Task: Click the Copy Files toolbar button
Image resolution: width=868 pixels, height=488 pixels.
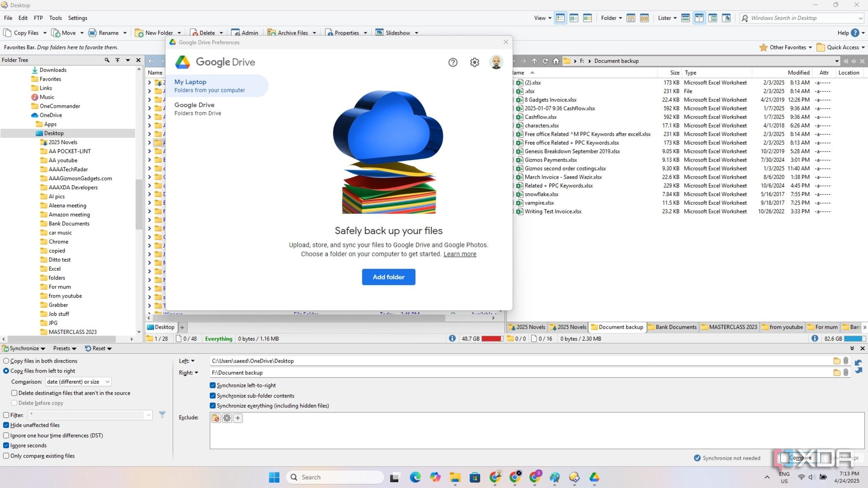Action: [x=21, y=33]
